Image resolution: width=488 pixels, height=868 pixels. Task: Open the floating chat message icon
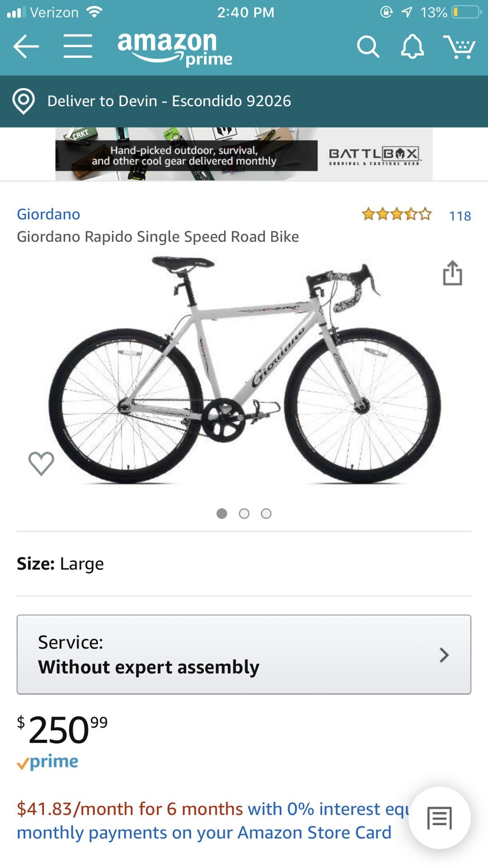pos(439,818)
